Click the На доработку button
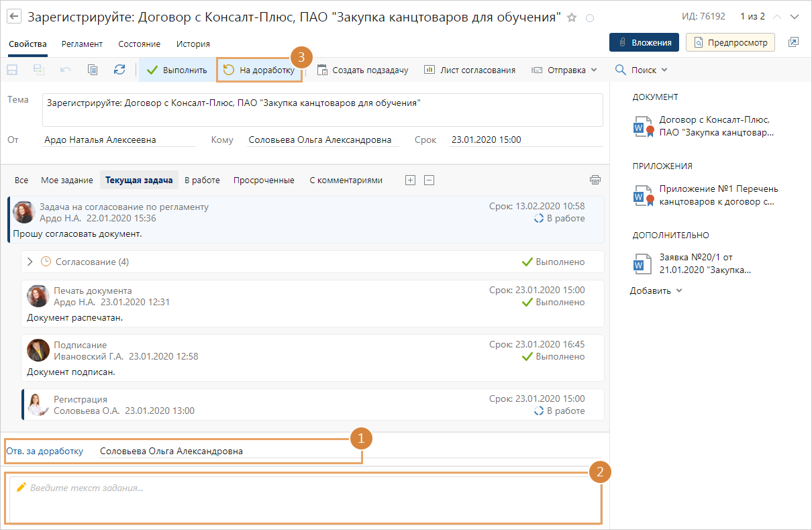Viewport: 812px width, 530px height. pyautogui.click(x=259, y=70)
